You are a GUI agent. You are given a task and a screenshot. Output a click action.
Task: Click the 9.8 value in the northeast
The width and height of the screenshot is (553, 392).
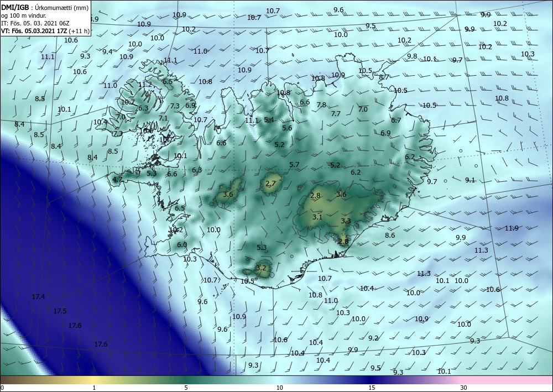tap(412, 56)
